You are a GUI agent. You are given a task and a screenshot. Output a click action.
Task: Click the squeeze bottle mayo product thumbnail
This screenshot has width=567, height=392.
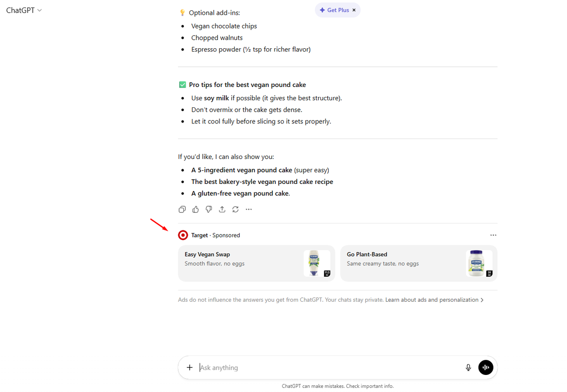click(x=317, y=263)
